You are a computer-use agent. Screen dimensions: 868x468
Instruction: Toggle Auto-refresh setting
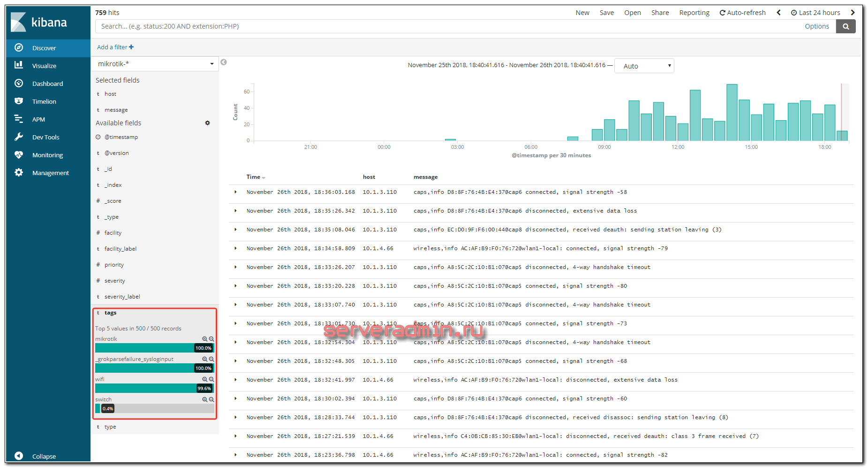[742, 13]
